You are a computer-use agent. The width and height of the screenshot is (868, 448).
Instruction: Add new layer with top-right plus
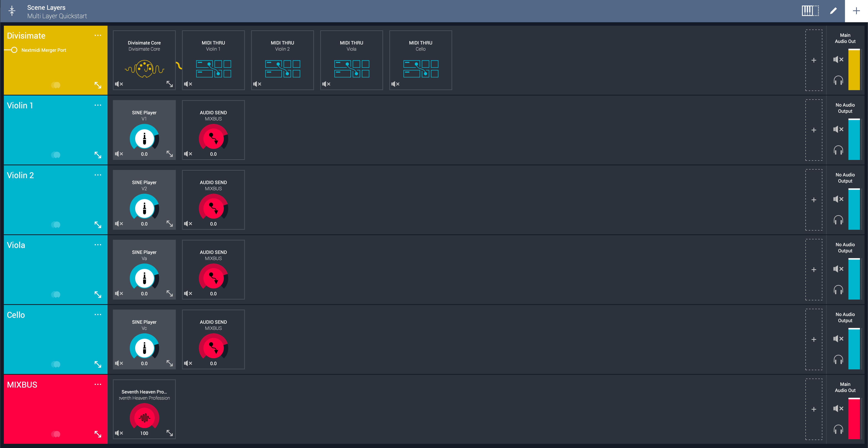[x=856, y=11]
